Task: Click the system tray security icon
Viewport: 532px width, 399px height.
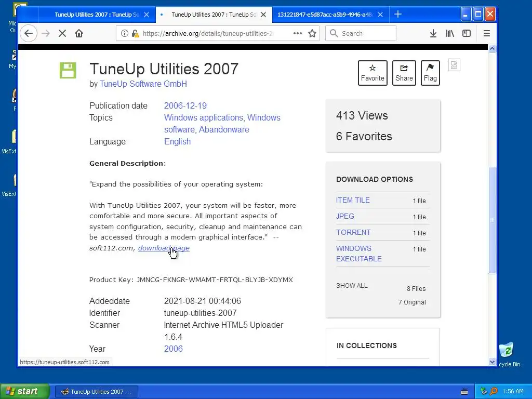Action: [484, 392]
